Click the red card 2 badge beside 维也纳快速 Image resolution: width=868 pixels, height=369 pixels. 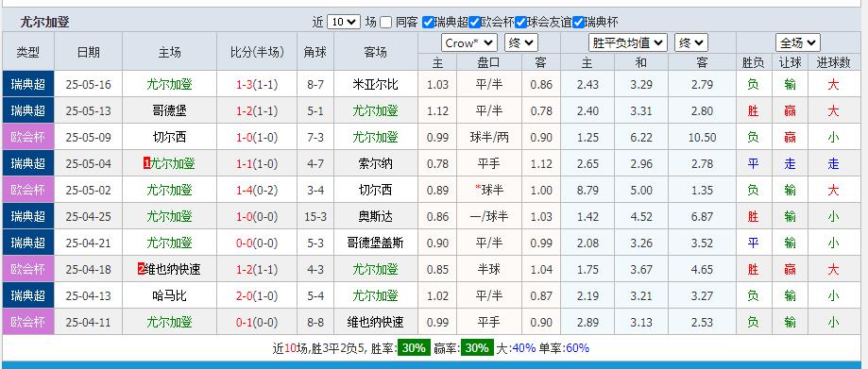[141, 269]
